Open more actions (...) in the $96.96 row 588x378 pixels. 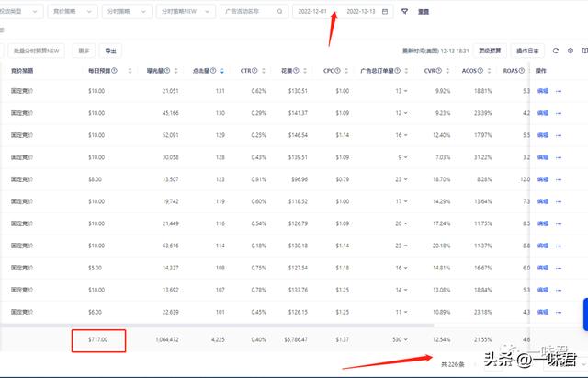[559, 180]
